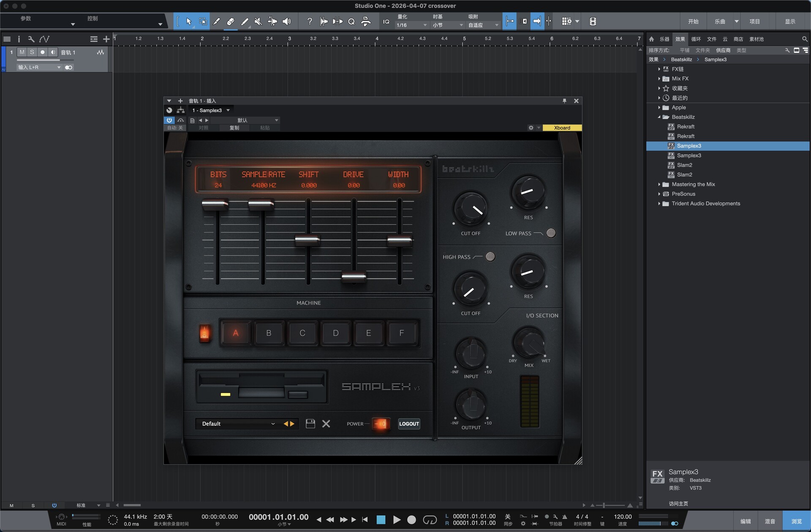Toggle Samplex POWER switch
Screen dimensions: 811x532
pos(380,423)
